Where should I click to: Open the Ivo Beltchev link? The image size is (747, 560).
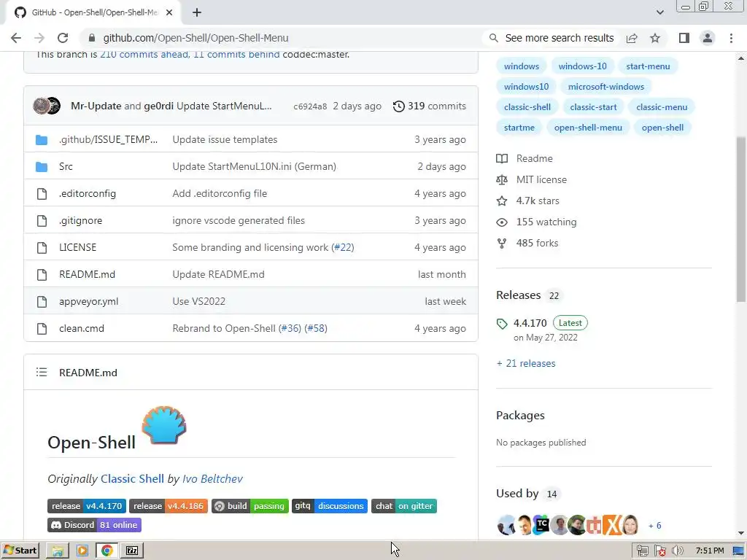pyautogui.click(x=212, y=478)
